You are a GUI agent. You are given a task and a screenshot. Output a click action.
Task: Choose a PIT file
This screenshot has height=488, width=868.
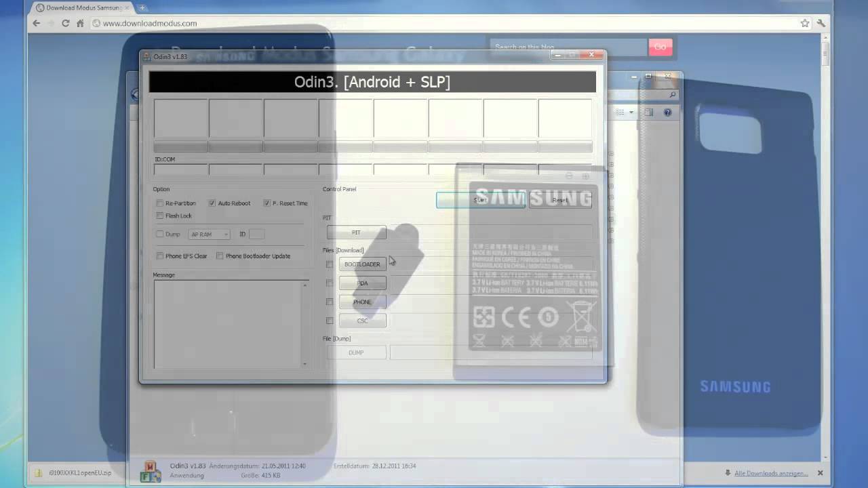tap(356, 232)
